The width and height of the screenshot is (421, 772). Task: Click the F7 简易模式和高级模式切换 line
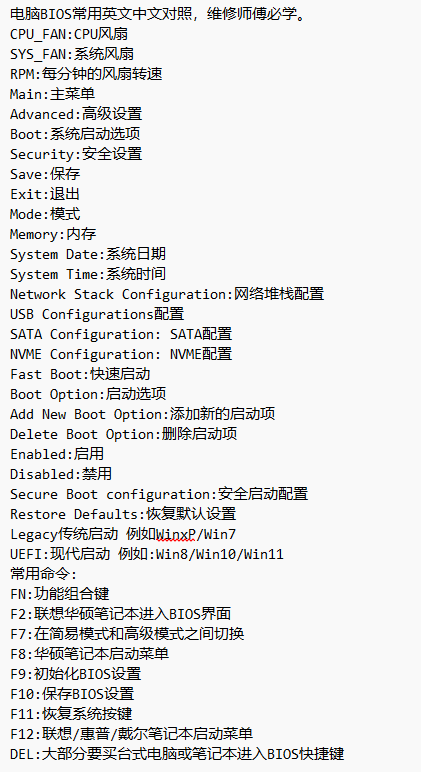[x=127, y=634]
